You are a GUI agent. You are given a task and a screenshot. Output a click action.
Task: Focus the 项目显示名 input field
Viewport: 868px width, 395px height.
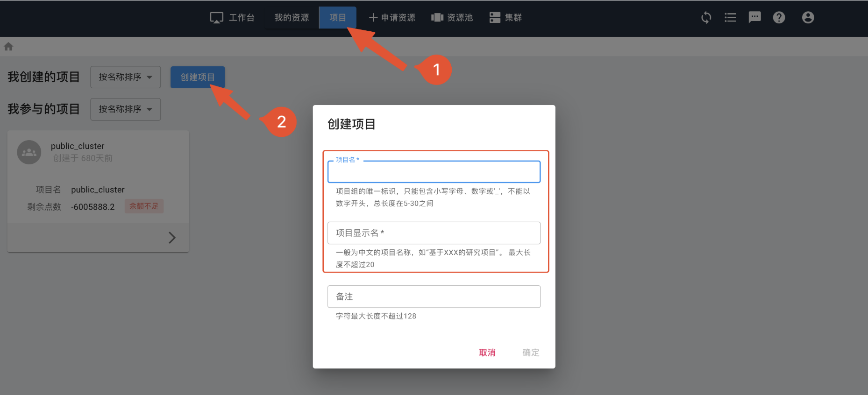click(x=434, y=233)
